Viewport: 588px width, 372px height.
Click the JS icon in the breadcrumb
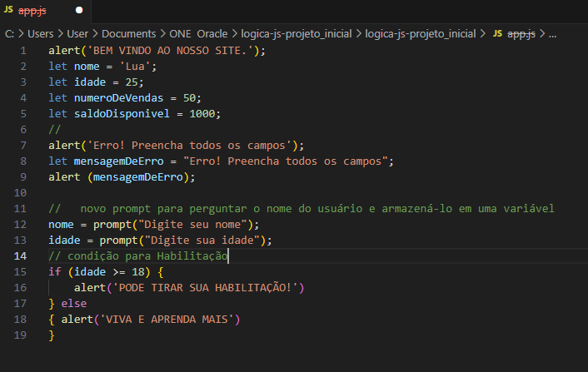pos(497,33)
